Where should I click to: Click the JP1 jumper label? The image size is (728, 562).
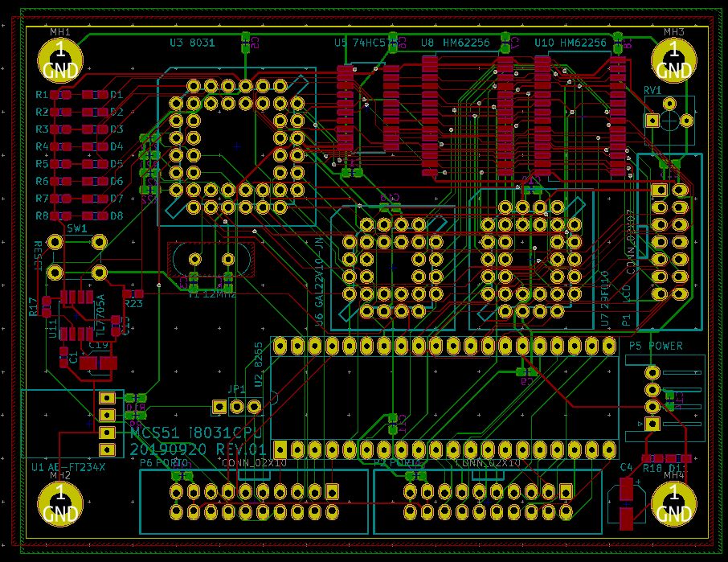[x=236, y=389]
